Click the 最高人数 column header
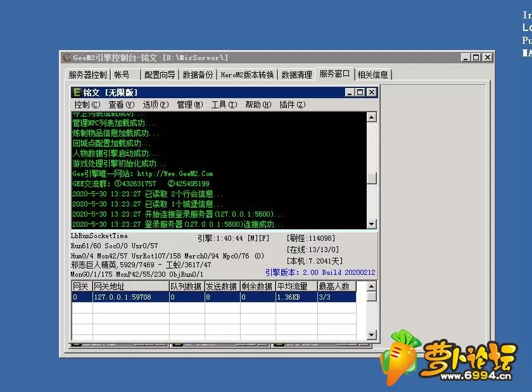The height and width of the screenshot is (392, 532). click(x=336, y=286)
